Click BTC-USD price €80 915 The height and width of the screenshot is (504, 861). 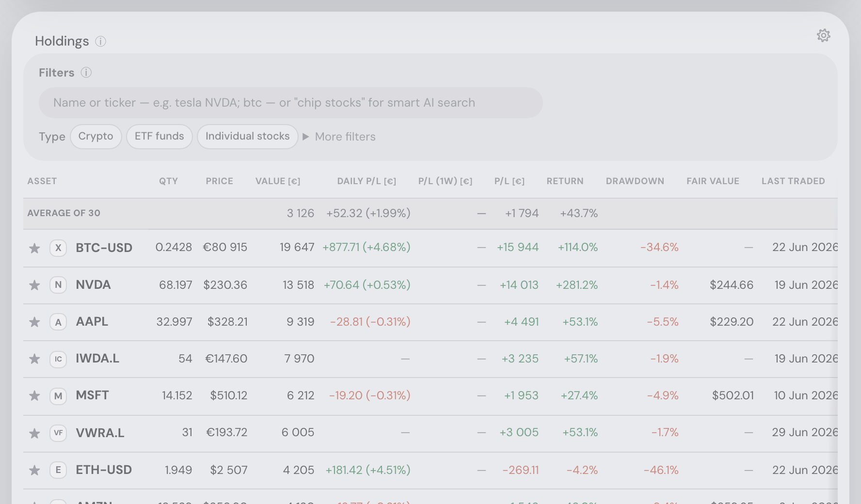[x=225, y=247]
